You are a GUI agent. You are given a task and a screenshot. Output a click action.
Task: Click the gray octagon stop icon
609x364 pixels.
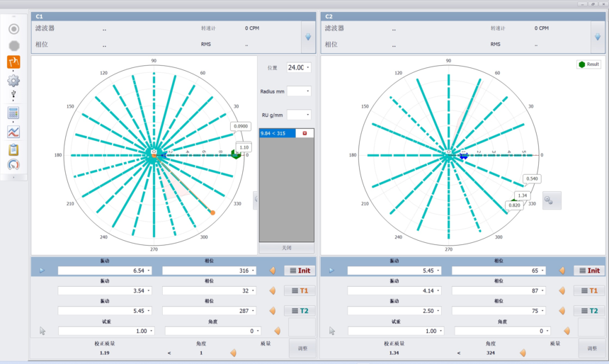click(x=13, y=45)
